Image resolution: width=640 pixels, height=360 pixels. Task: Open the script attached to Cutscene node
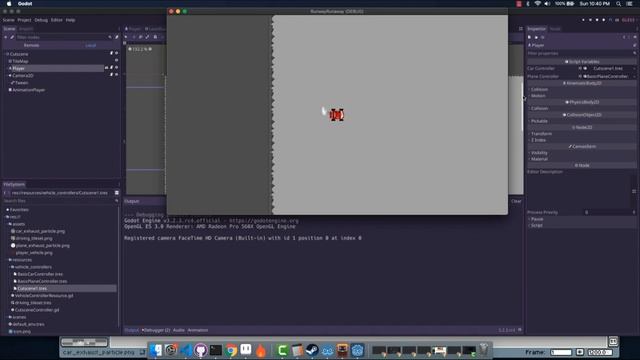(111, 53)
